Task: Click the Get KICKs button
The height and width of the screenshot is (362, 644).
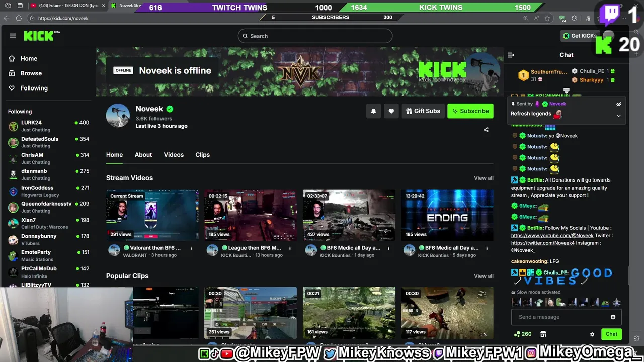Action: [x=580, y=36]
